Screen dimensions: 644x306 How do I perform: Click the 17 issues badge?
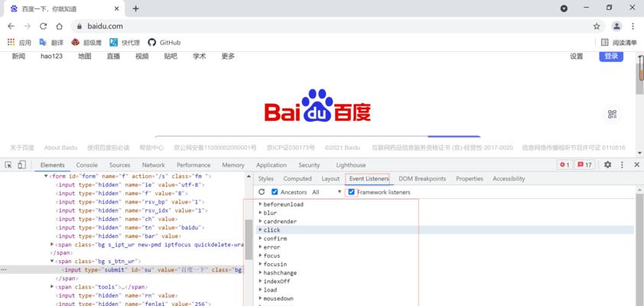(x=584, y=164)
